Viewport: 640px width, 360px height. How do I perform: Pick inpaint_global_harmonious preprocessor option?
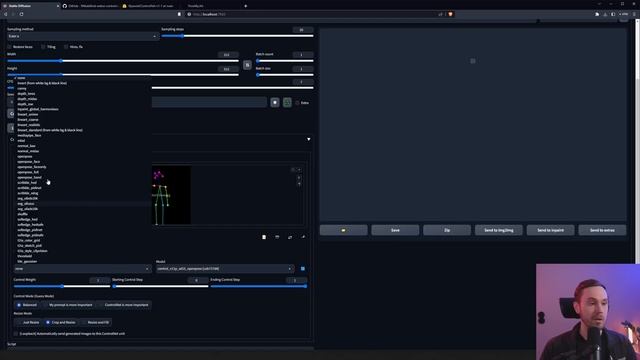point(38,109)
